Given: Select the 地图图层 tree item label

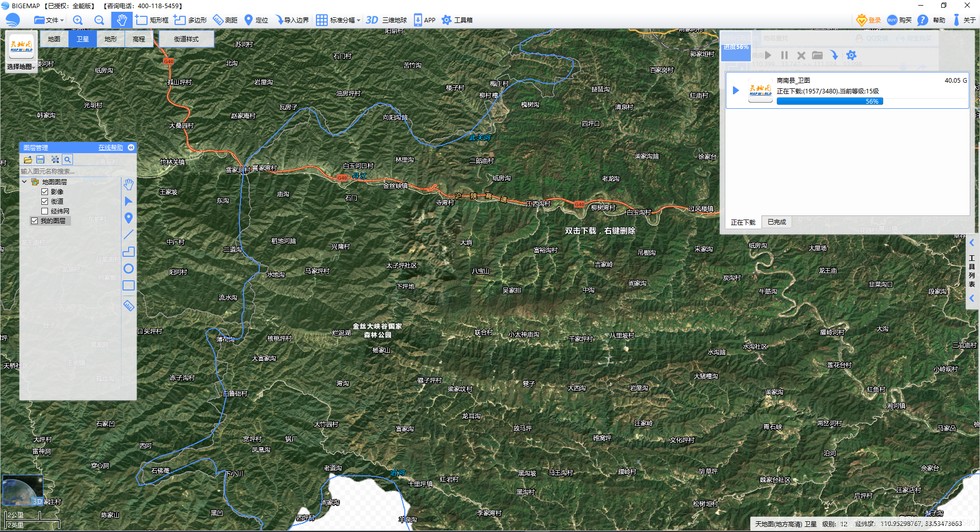Looking at the screenshot, I should (x=55, y=182).
